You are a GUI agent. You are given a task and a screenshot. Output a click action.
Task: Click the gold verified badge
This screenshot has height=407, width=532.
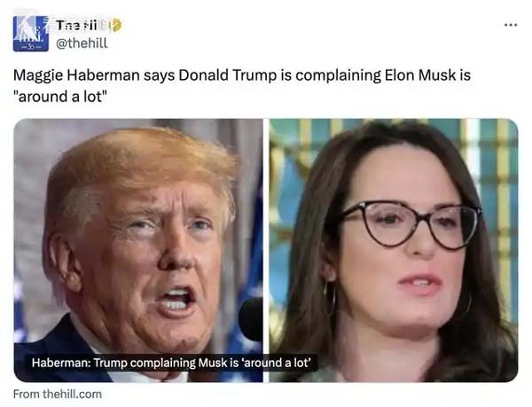click(x=116, y=26)
